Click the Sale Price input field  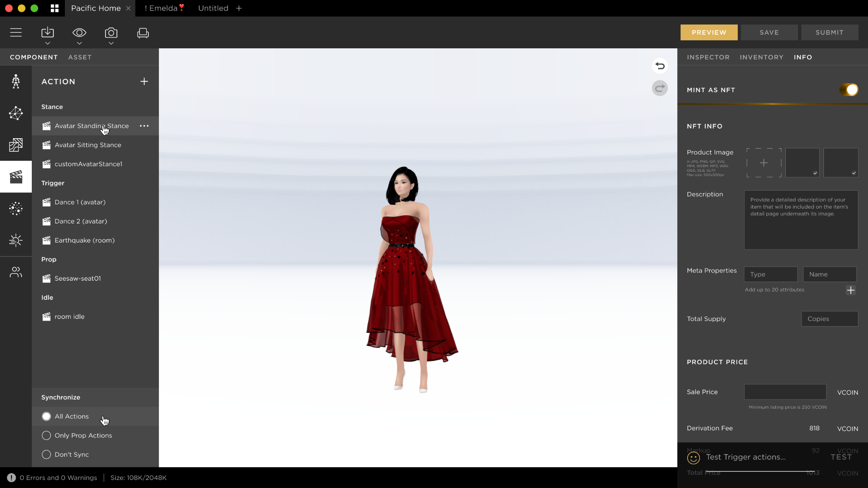[785, 392]
